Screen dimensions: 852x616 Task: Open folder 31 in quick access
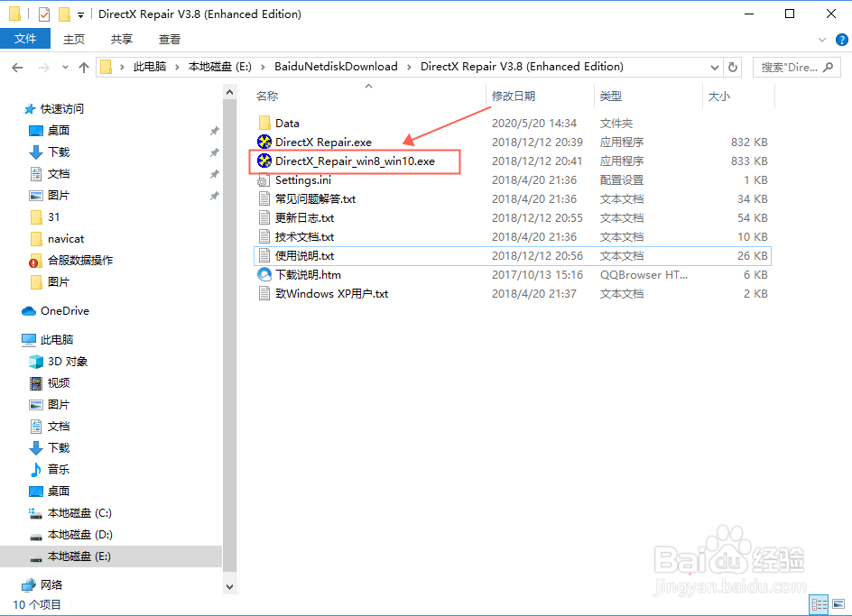(53, 217)
